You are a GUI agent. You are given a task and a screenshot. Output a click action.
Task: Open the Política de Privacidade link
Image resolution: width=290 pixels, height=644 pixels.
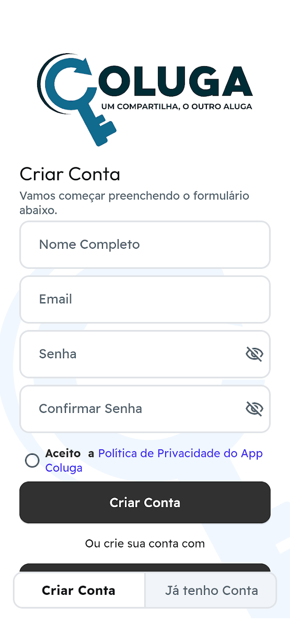click(180, 453)
